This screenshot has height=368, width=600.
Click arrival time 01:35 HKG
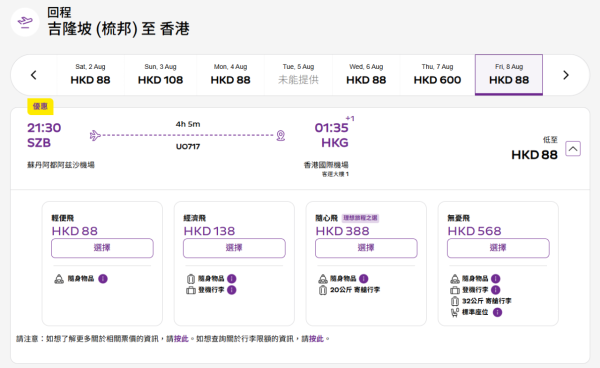[x=331, y=135]
